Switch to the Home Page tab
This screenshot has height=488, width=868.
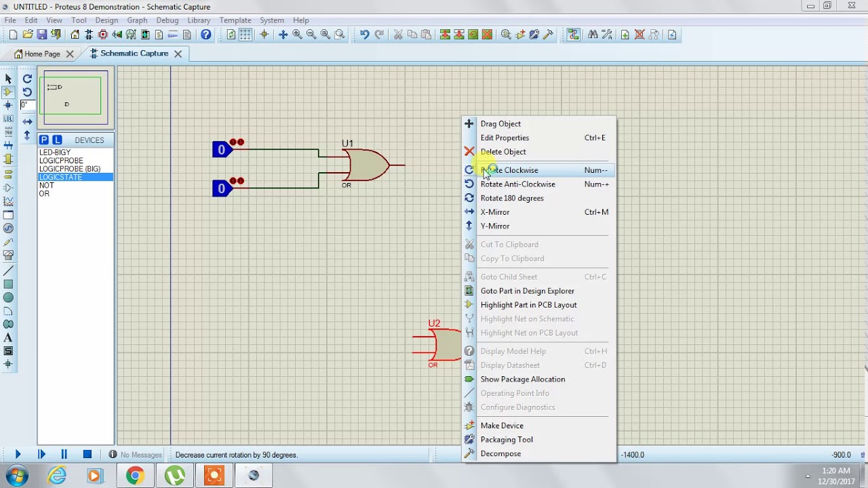[x=42, y=54]
